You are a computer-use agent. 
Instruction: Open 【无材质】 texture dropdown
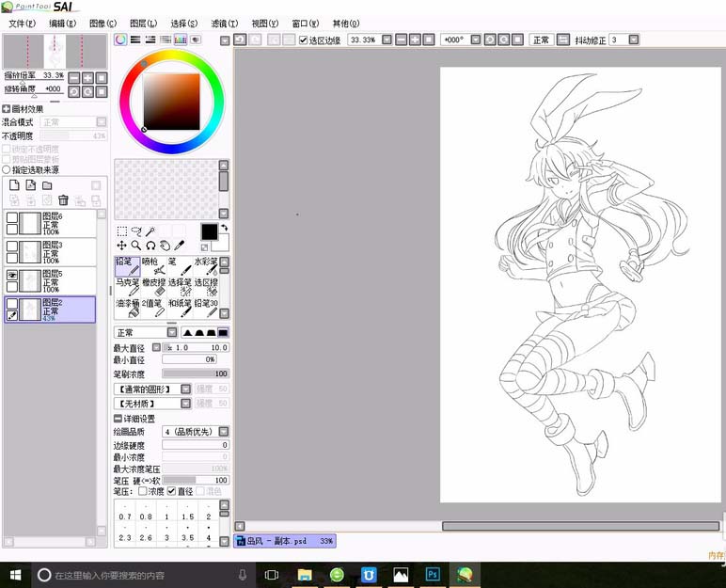coord(185,403)
